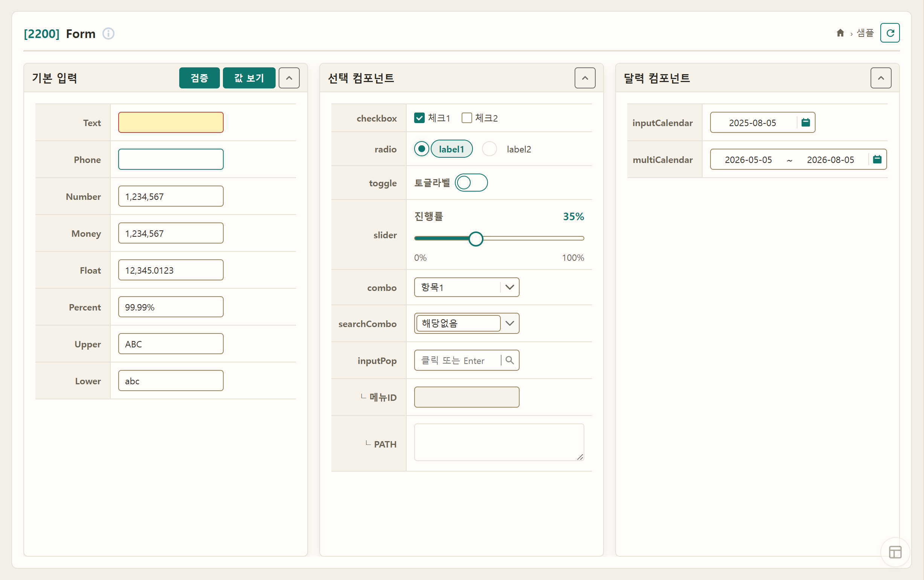924x580 pixels.
Task: Check the 체크2 checkbox
Action: tap(466, 118)
